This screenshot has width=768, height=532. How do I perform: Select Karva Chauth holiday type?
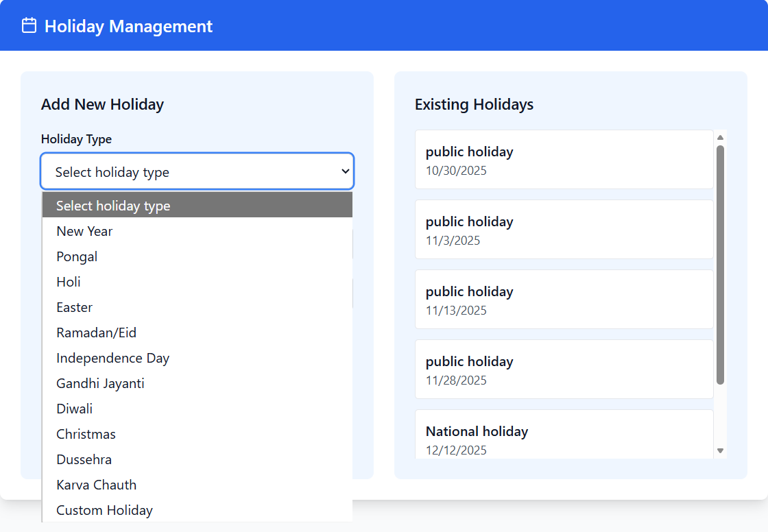tap(197, 485)
